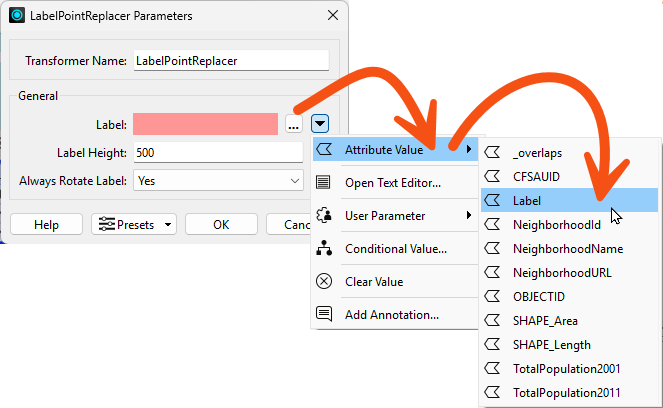Select the NeighborhoodName attribute
Image resolution: width=663 pixels, height=408 pixels.
tap(570, 248)
